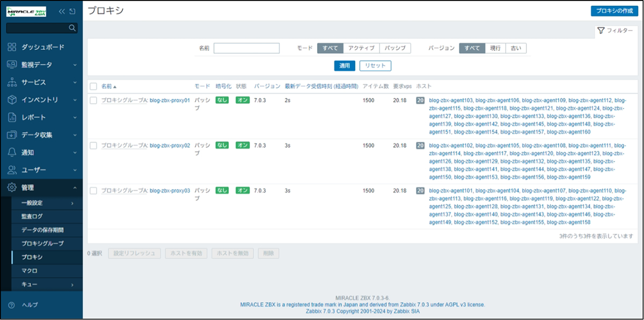
Task: Click the 通知 bell icon
Action: coord(12,152)
